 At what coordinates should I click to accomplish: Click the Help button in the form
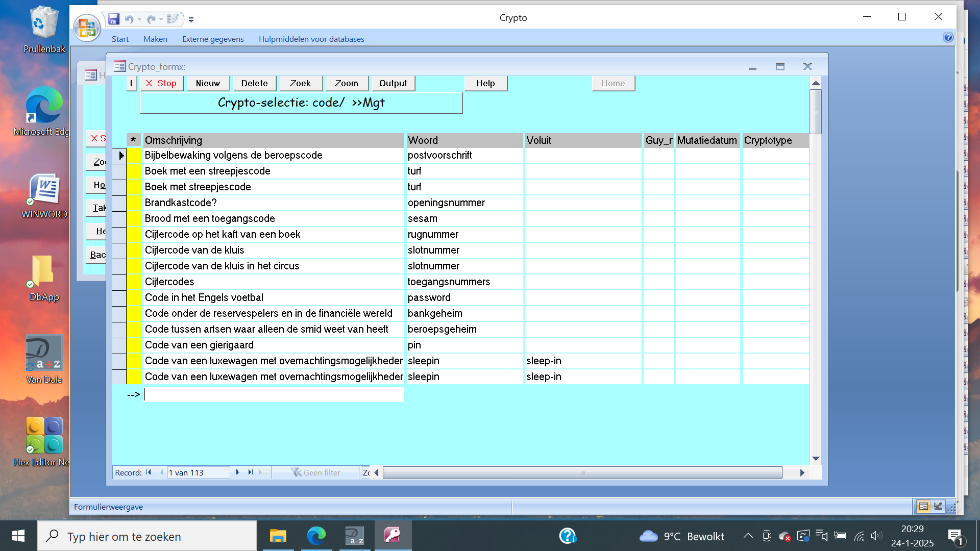[x=485, y=83]
